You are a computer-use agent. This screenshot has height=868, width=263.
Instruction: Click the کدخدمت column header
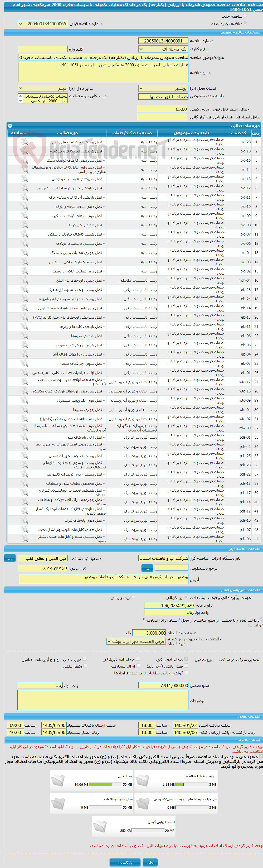coord(238,133)
